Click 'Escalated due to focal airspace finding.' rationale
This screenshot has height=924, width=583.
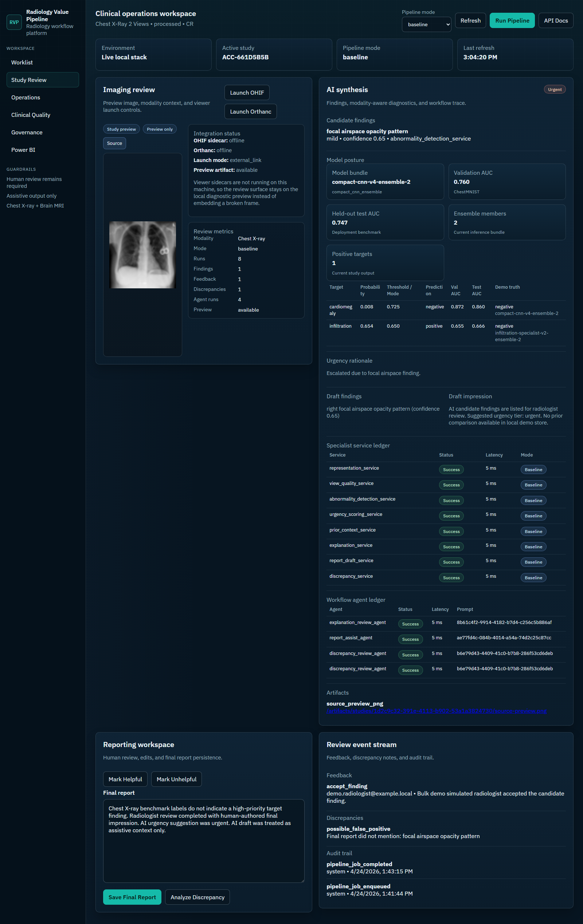(373, 373)
